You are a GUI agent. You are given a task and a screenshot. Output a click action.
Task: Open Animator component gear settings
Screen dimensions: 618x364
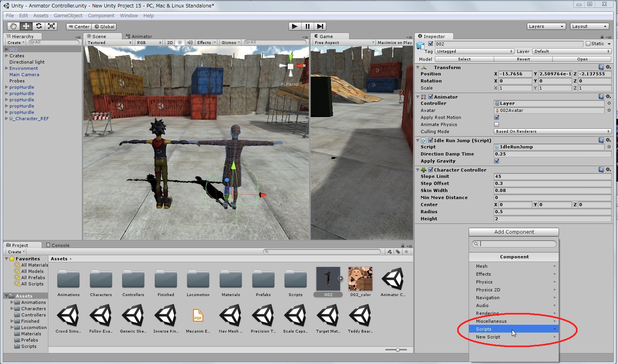pyautogui.click(x=608, y=97)
